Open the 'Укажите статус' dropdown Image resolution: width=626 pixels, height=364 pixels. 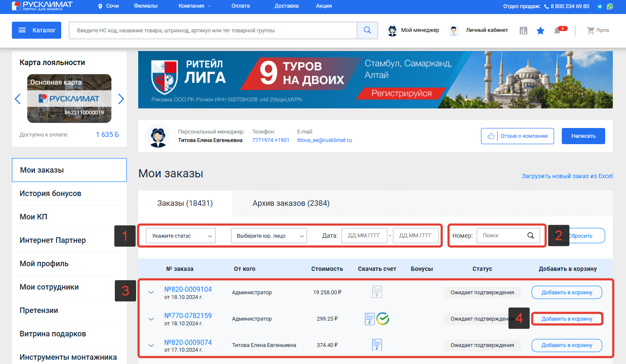point(181,236)
